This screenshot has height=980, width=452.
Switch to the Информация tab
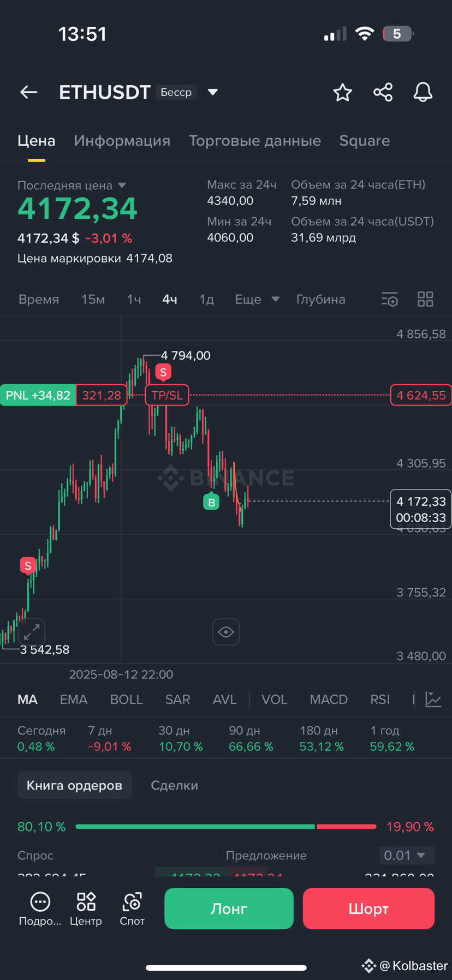[x=122, y=141]
